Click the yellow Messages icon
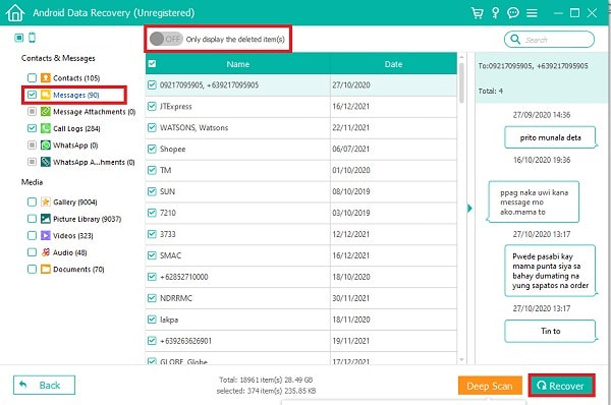 coord(46,95)
